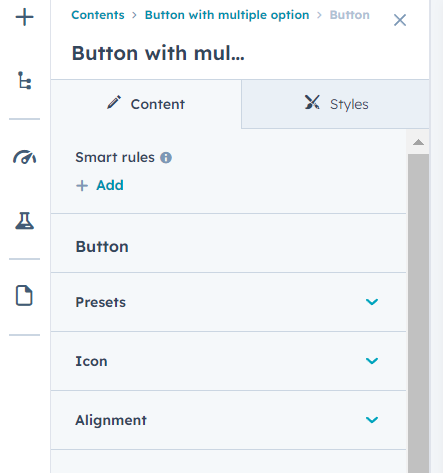This screenshot has width=443, height=473.
Task: Click the pencil icon on Content tab
Action: [x=114, y=102]
